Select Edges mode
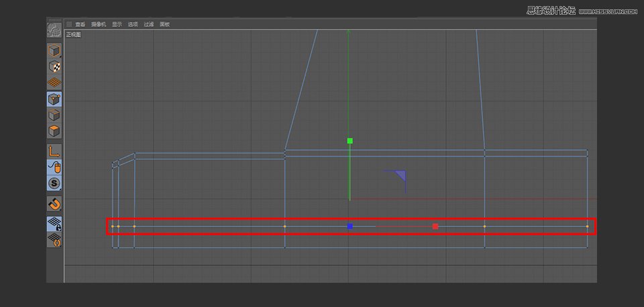 54,115
